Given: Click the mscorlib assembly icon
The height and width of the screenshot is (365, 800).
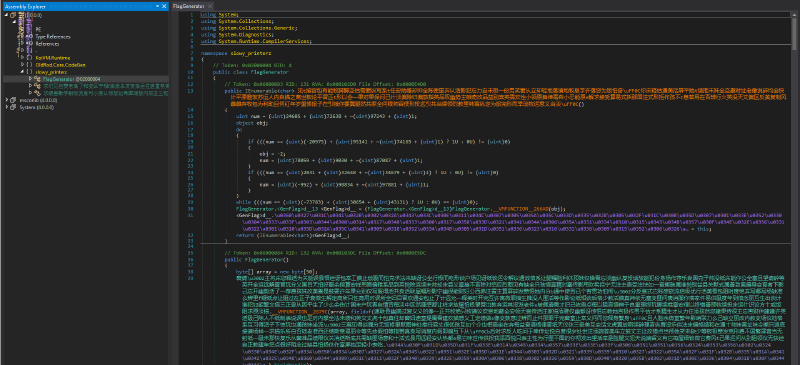Looking at the screenshot, I should coord(13,101).
